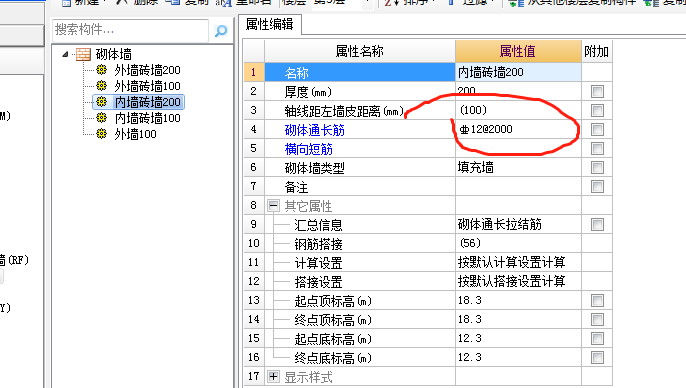This screenshot has height=388, width=686.
Task: Focus the 搜索构件 search box
Action: point(130,30)
